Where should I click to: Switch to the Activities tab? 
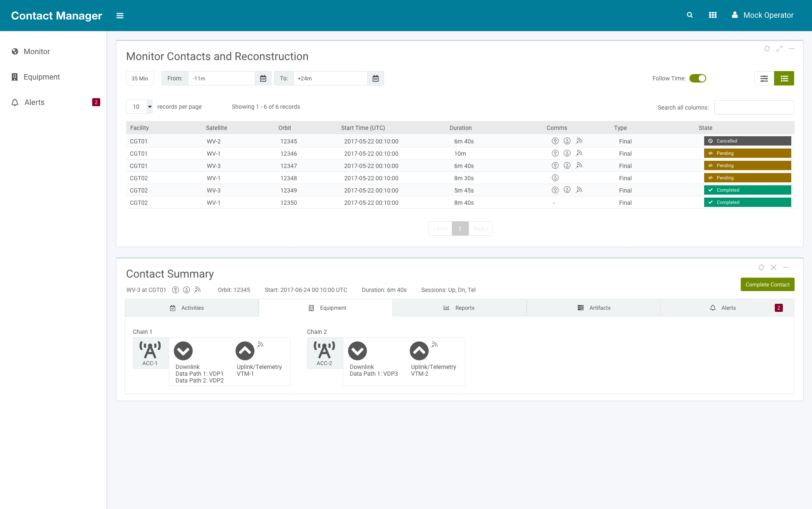192,308
